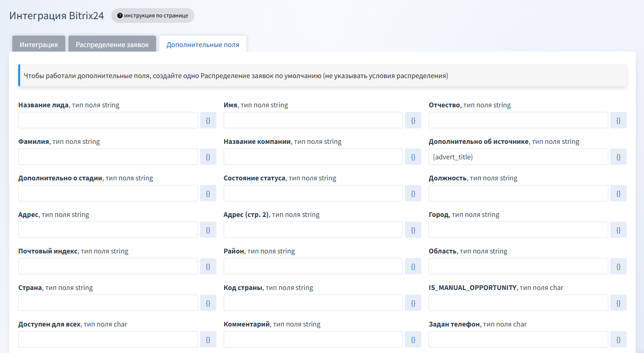Click the Адрес (стр. 2) input

(x=313, y=230)
